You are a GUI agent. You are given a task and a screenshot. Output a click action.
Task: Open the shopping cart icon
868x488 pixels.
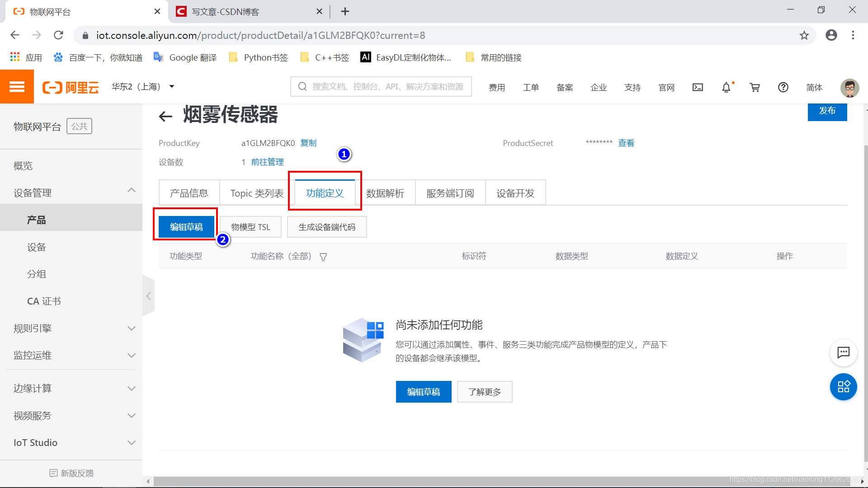755,87
